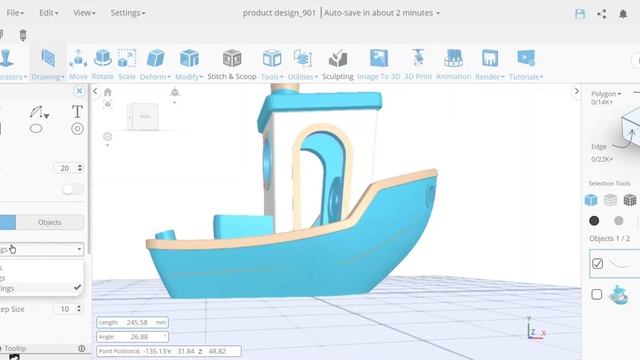Viewport: 640px width, 360px height.
Task: Click the Angle input field
Action: tap(132, 337)
